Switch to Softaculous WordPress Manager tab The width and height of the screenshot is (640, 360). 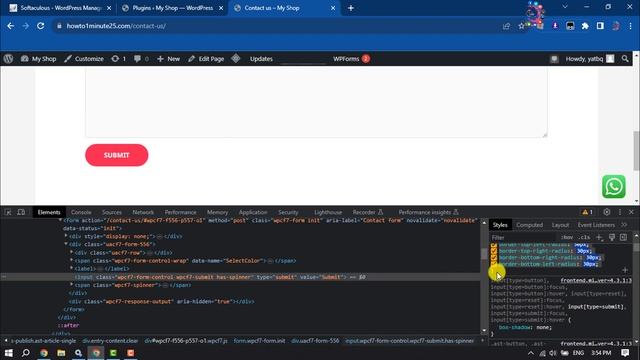pyautogui.click(x=60, y=8)
